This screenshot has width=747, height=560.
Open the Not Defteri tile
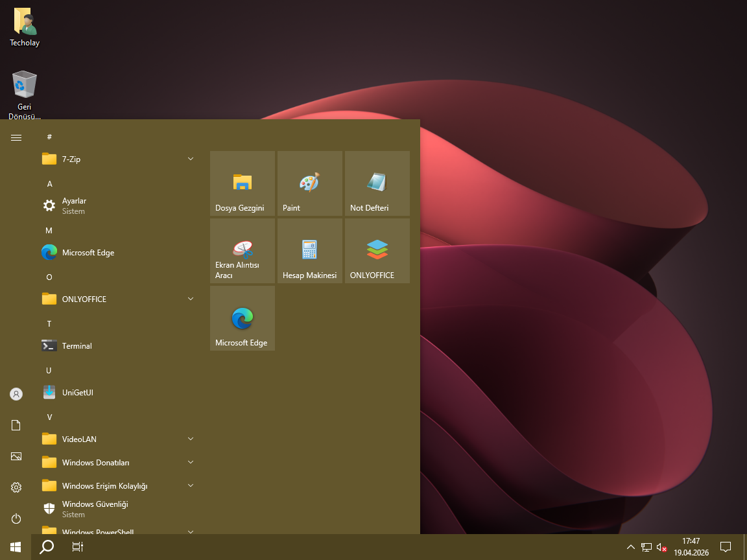click(377, 183)
